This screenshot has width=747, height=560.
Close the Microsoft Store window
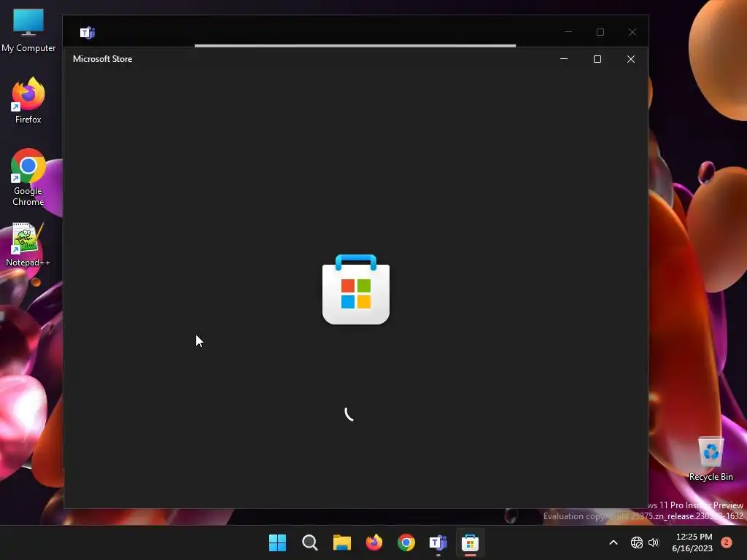[x=631, y=59]
